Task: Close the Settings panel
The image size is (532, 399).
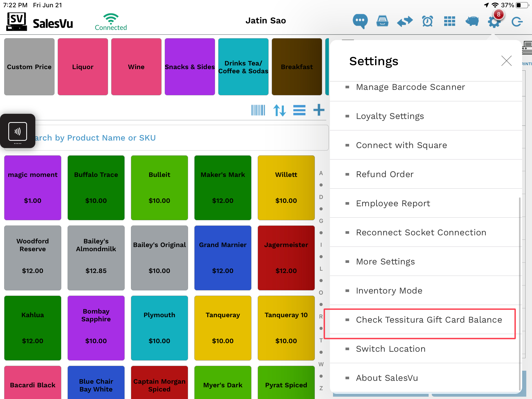Action: pyautogui.click(x=506, y=61)
